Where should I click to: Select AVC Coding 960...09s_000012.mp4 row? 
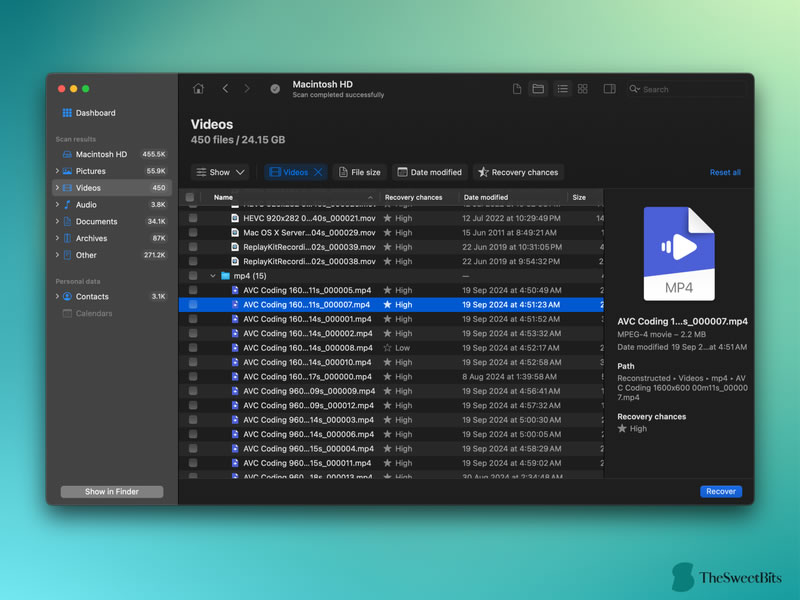click(391, 406)
